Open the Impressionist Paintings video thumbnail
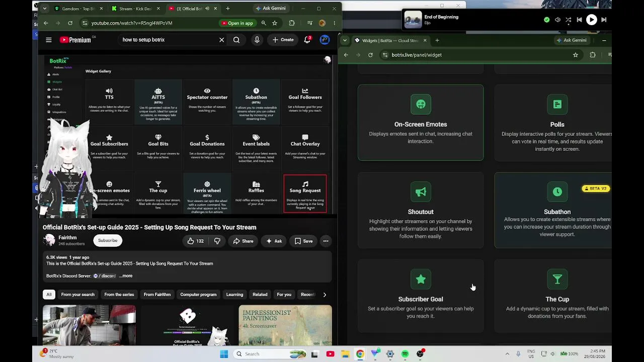644x362 pixels. pyautogui.click(x=285, y=325)
